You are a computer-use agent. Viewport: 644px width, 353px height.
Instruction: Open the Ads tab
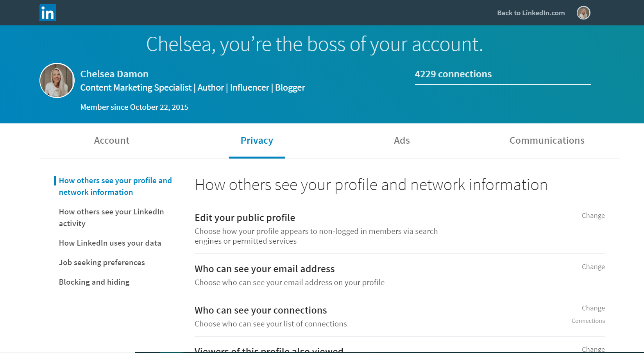[x=402, y=141]
